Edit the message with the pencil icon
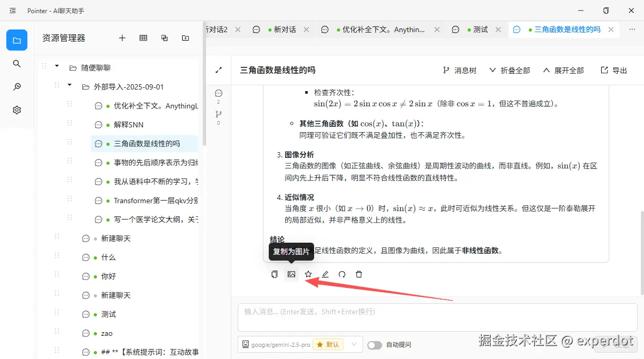 coord(325,274)
